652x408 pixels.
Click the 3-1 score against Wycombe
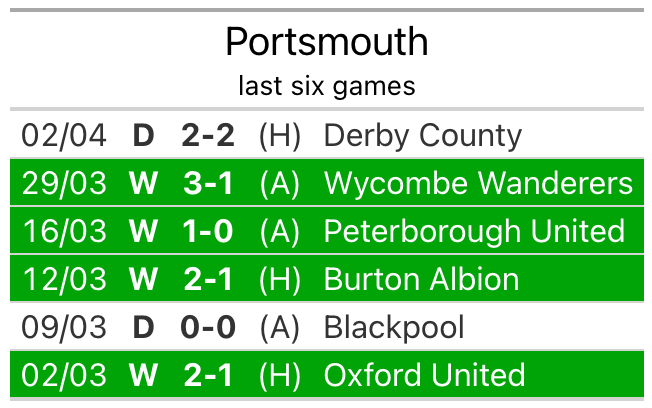(208, 183)
